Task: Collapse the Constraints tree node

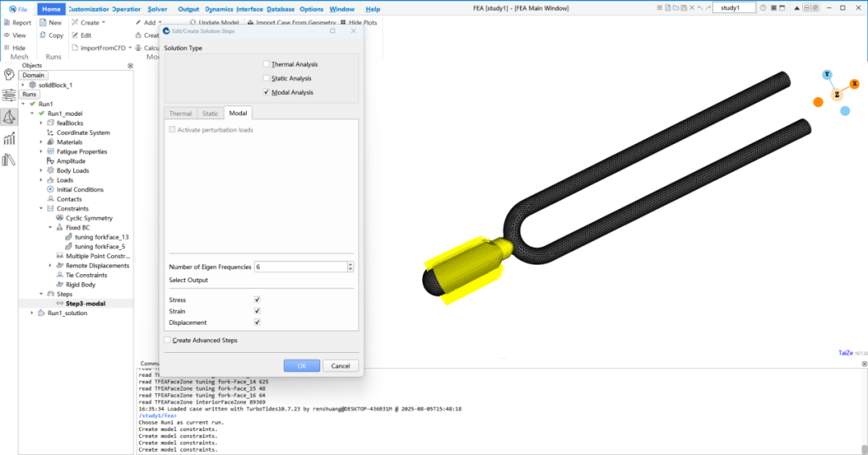Action: coord(41,209)
